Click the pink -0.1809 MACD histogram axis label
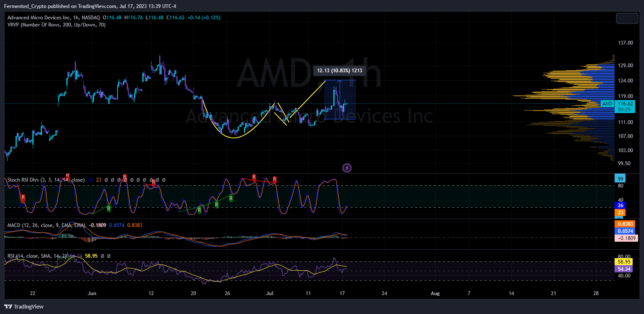This screenshot has width=644, height=314. click(x=626, y=238)
